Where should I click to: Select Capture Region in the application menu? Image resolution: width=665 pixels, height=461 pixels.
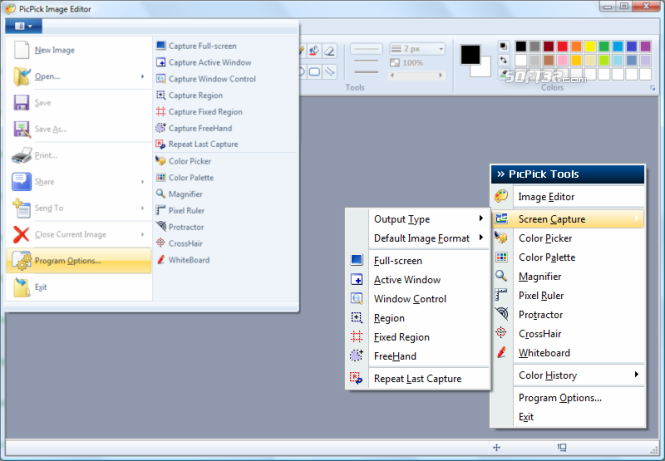225,95
